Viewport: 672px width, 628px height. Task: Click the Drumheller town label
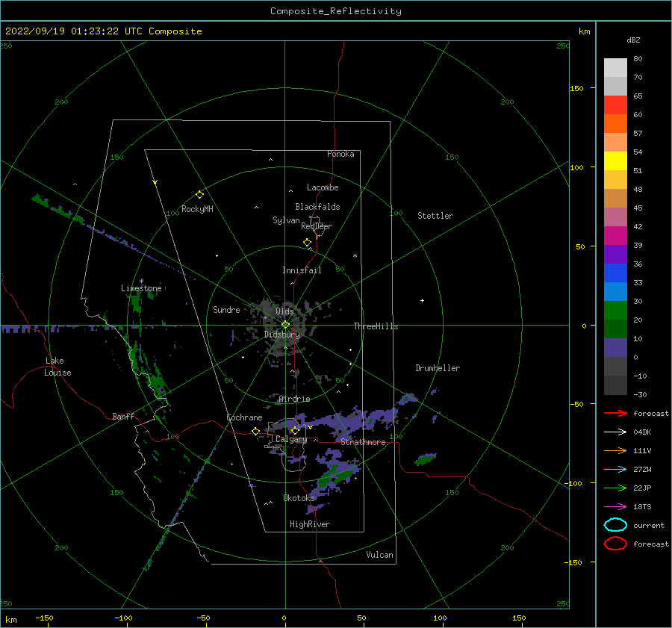coord(438,368)
